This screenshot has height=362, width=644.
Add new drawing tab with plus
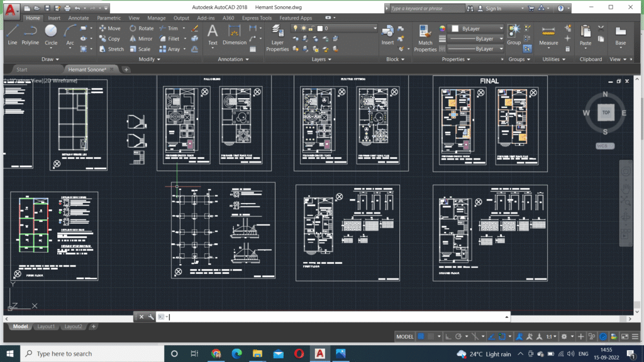126,69
